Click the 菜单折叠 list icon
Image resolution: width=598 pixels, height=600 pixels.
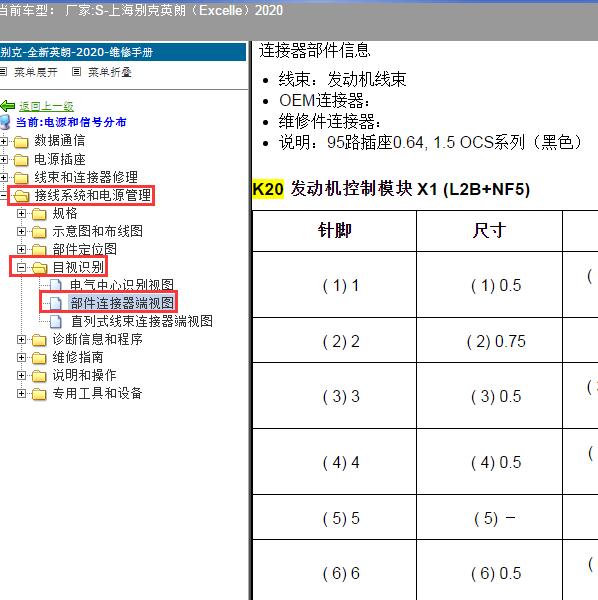point(77,72)
